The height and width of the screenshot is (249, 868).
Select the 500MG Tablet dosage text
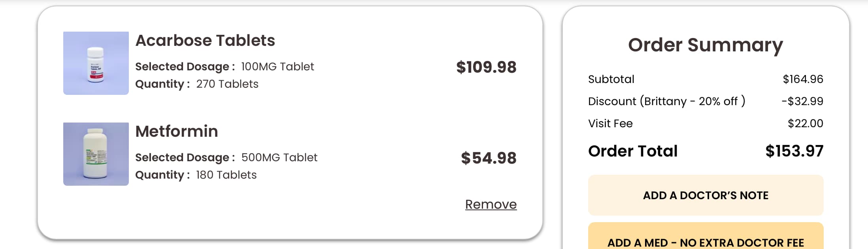[x=279, y=157]
